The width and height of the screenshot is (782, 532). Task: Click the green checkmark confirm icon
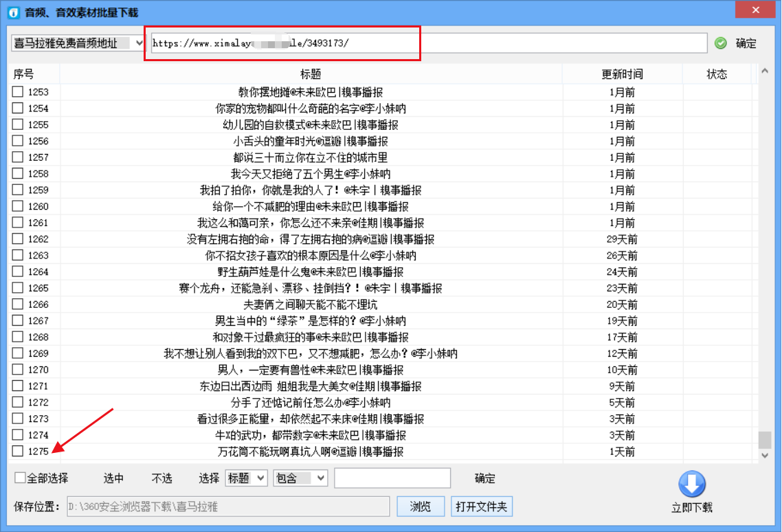pos(721,43)
